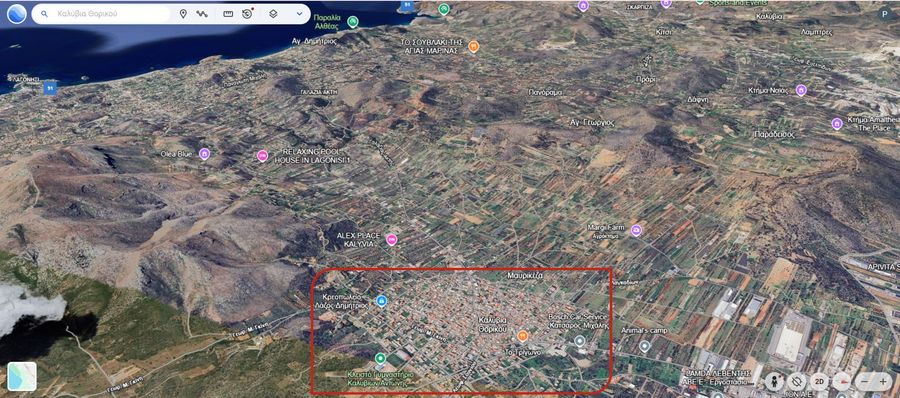Click the Το Τρίγωνο restaurant marker
Viewport: 900px width, 398px height.
click(522, 336)
